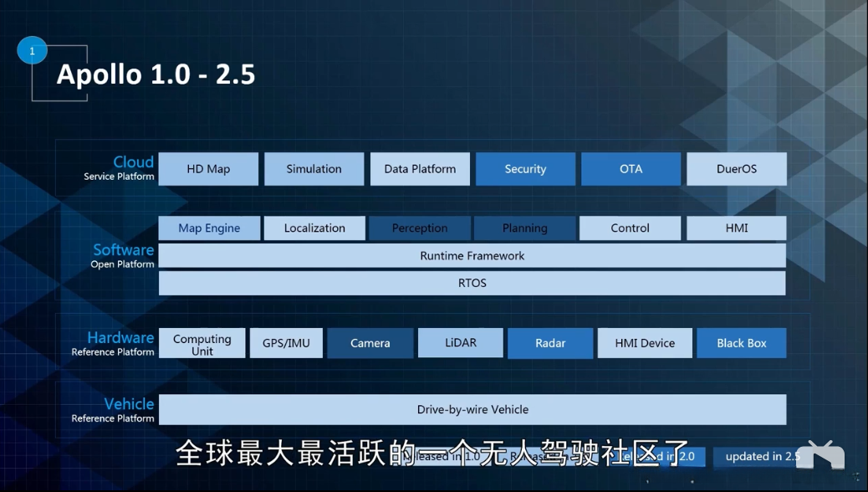Screen dimensions: 868x492
Task: Click the Data Platform box
Action: pos(420,169)
